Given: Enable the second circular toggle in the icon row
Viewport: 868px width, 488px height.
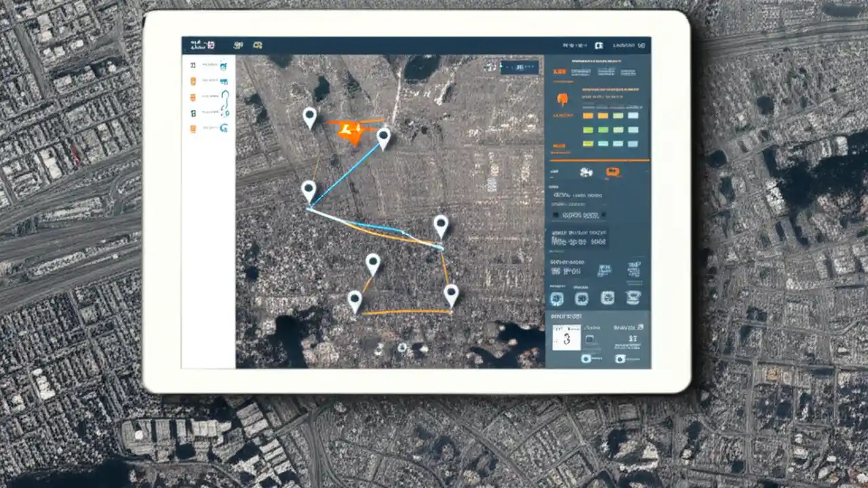Looking at the screenshot, I should [x=582, y=298].
